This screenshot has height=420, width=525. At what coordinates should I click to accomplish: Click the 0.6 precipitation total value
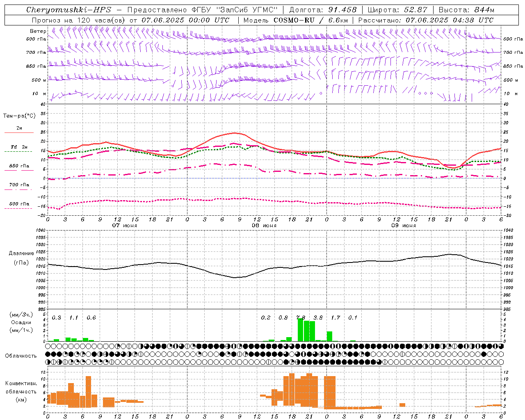click(91, 318)
